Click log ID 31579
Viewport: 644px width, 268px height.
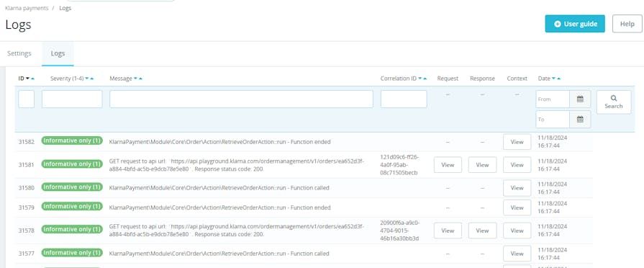point(27,207)
